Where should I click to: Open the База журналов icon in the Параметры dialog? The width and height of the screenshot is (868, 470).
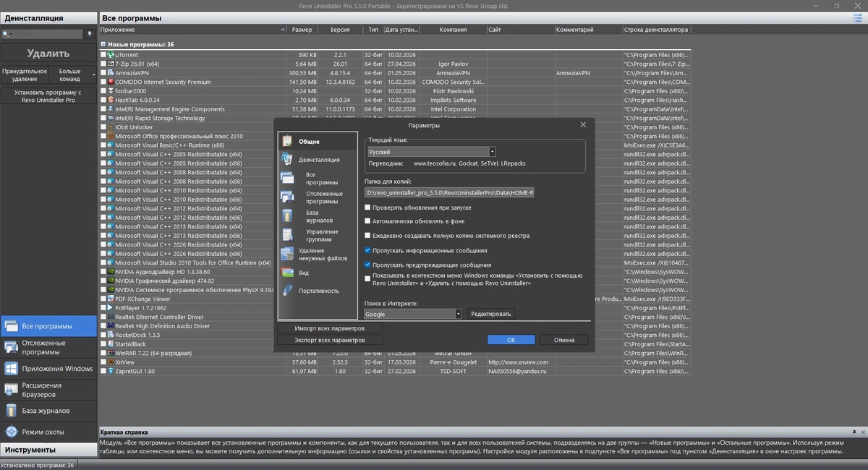pyautogui.click(x=288, y=216)
